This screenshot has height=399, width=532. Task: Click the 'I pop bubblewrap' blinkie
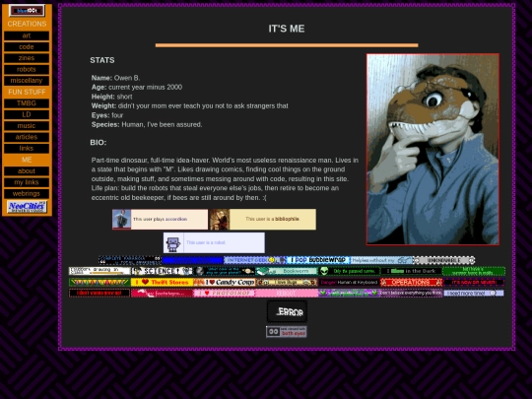(318, 260)
